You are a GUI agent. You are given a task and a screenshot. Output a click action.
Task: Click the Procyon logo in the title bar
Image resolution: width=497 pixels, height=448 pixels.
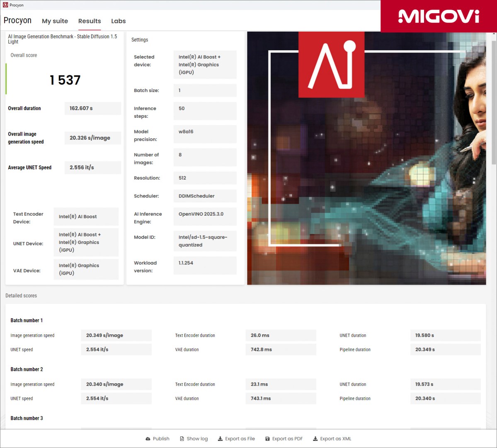5,5
